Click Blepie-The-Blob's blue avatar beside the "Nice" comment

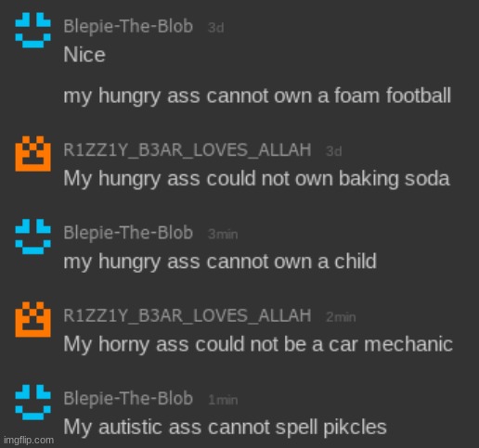[x=33, y=30]
